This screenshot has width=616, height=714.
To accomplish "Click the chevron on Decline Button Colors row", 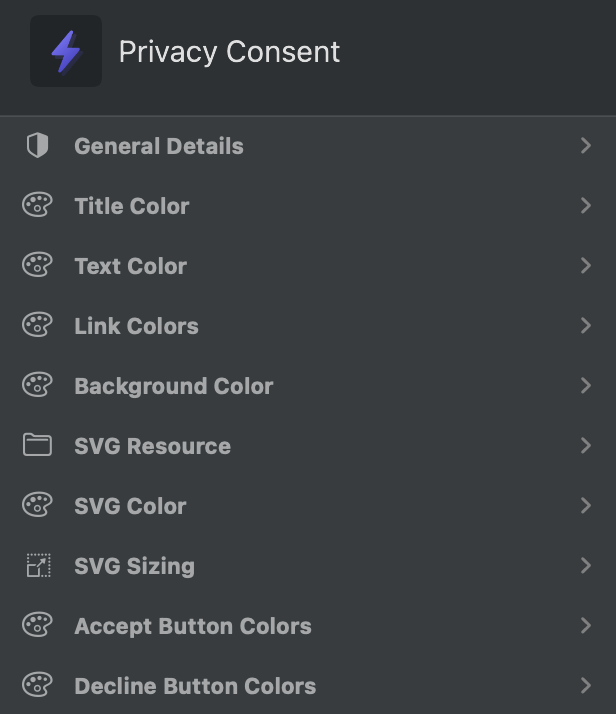I will click(x=586, y=686).
